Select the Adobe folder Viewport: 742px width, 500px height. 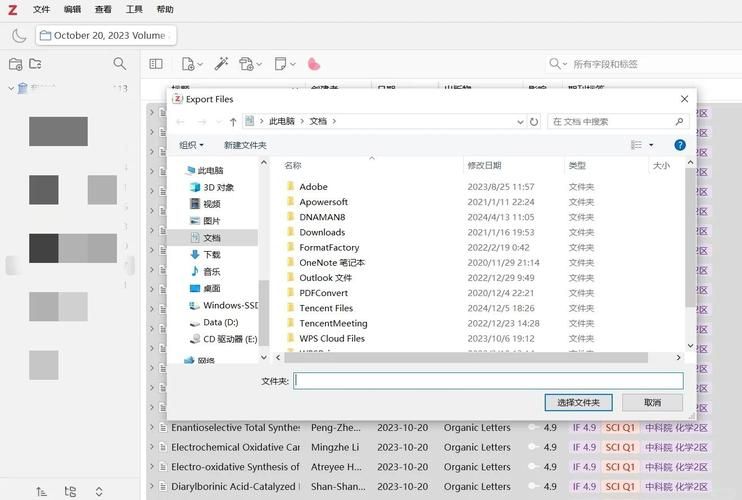(313, 187)
